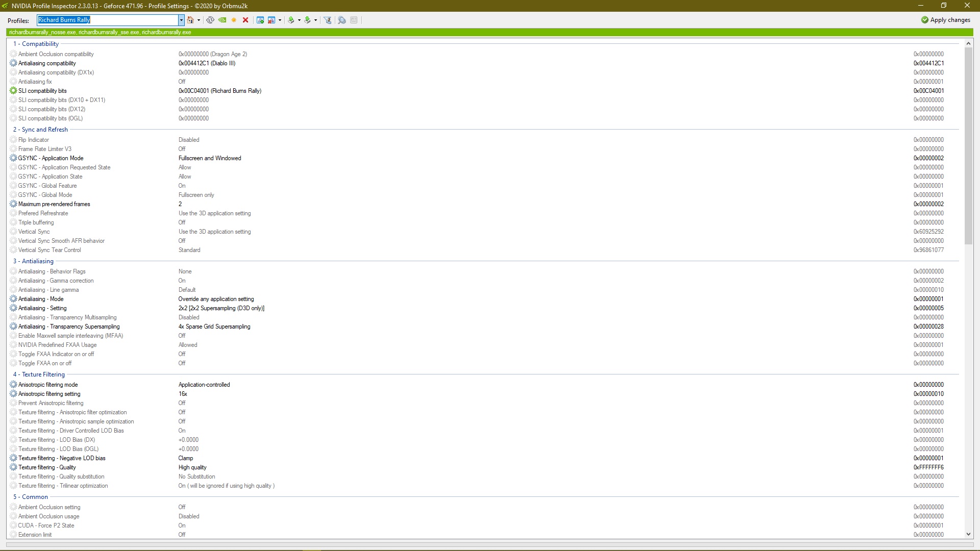Click gear icon beside Antialiasing - Setting

click(13, 308)
